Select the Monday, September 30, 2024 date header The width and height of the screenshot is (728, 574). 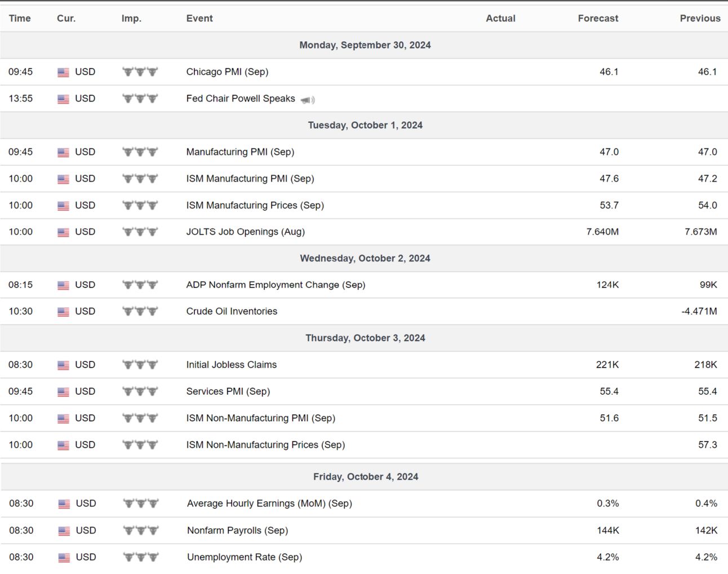365,45
